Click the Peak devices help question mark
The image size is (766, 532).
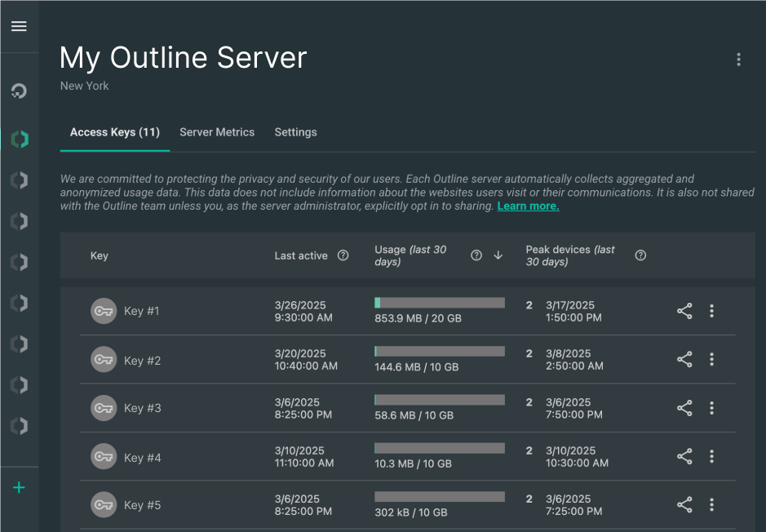click(x=640, y=255)
